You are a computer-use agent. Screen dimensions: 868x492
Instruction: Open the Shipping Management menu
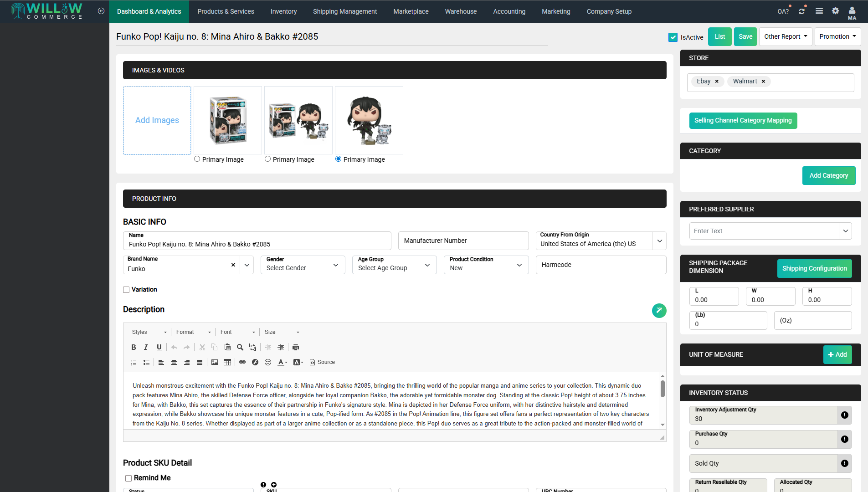click(345, 11)
